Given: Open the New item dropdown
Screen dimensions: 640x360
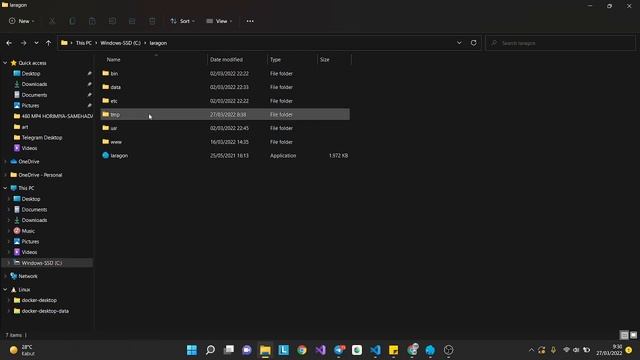Looking at the screenshot, I should (x=22, y=21).
